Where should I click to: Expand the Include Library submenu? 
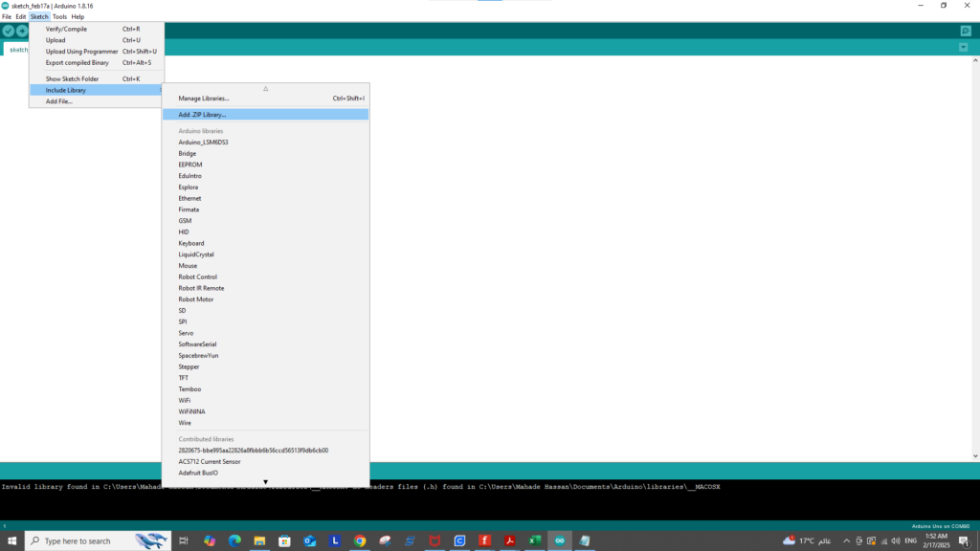(97, 90)
